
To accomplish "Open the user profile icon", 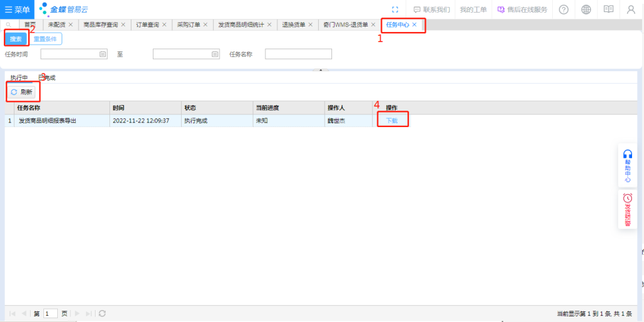I will [x=631, y=9].
